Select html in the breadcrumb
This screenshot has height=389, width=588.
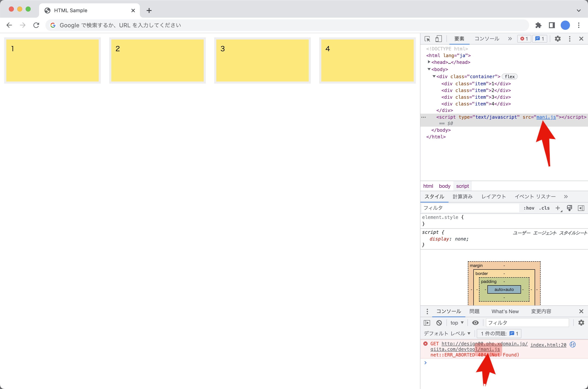pyautogui.click(x=428, y=186)
